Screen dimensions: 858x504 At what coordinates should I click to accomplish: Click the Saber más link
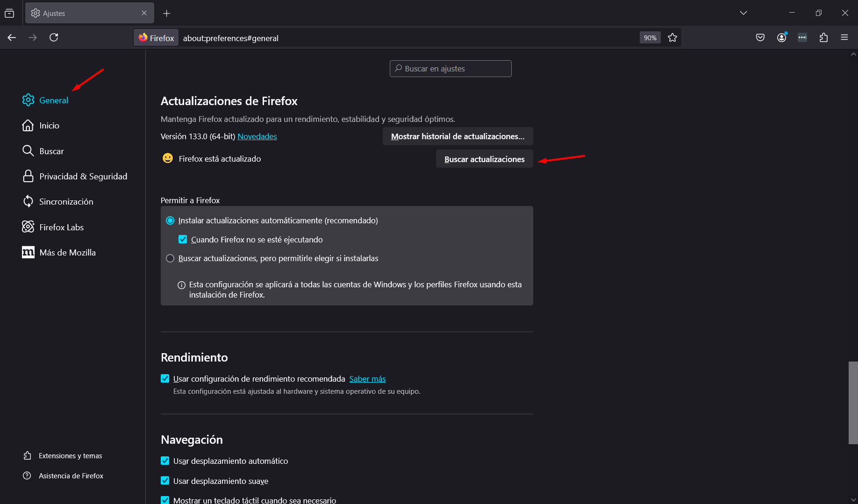[x=367, y=379]
